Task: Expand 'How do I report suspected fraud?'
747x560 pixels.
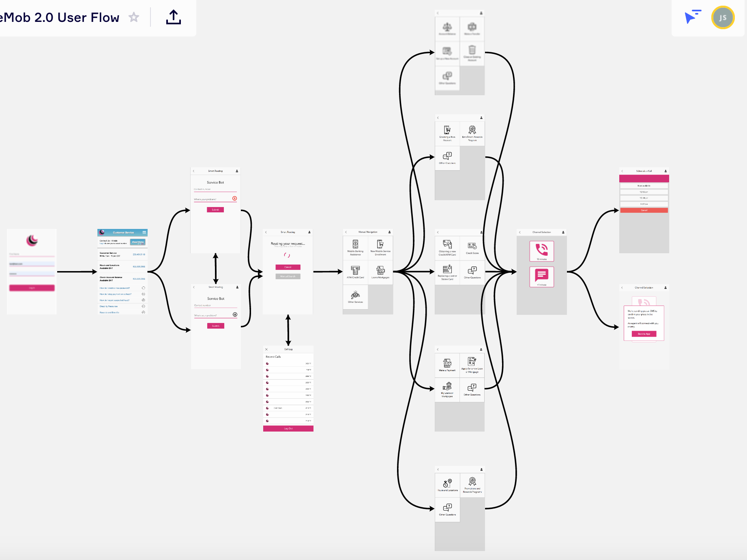Action: 143,300
